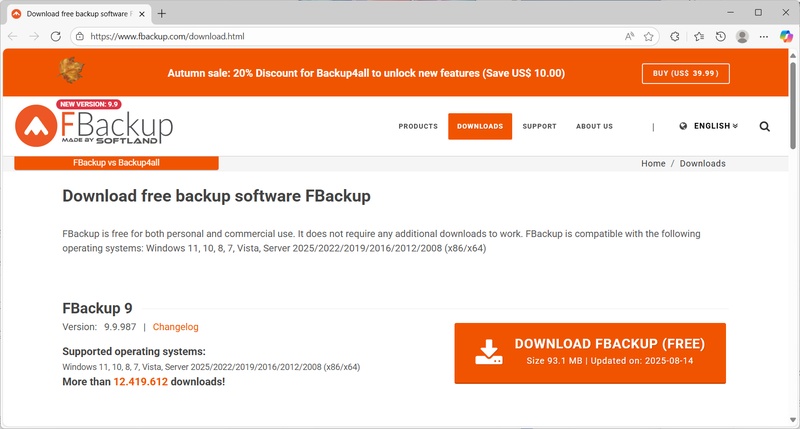The height and width of the screenshot is (429, 800).
Task: Click the Autumn sale discount banner text
Action: (366, 73)
